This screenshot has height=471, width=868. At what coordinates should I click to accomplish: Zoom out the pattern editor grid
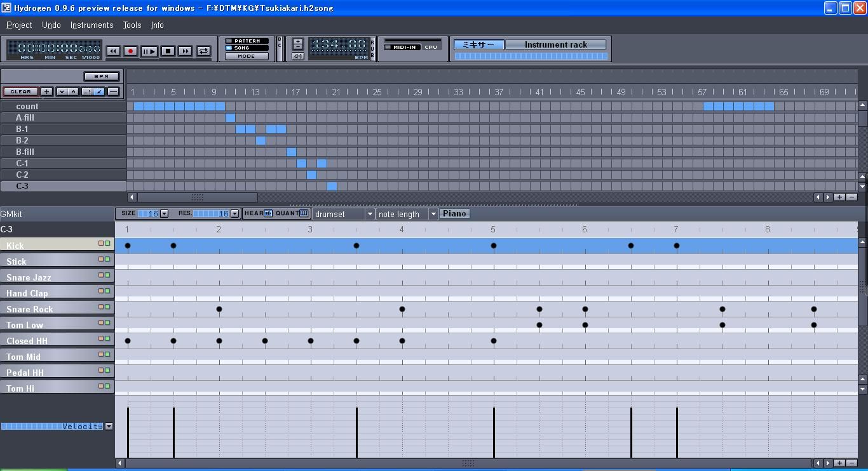[852, 463]
